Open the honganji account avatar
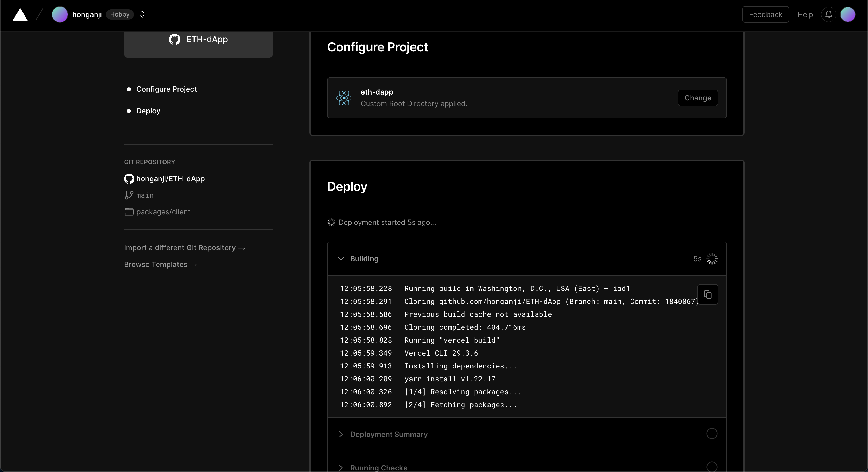Screen dimensions: 868x472 [x=60, y=14]
